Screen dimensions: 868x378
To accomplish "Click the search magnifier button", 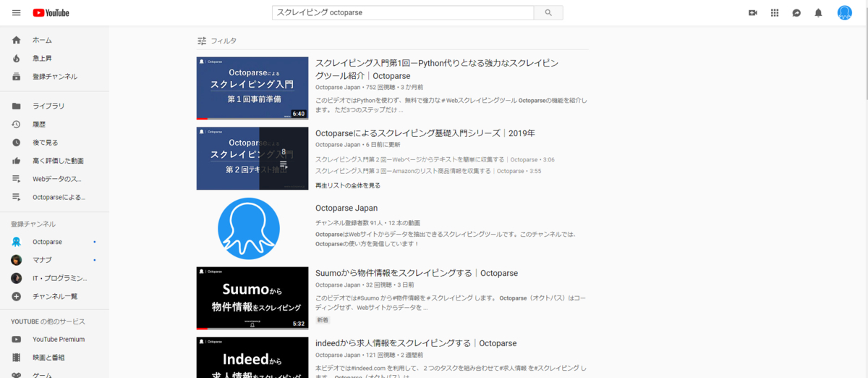I will point(548,12).
